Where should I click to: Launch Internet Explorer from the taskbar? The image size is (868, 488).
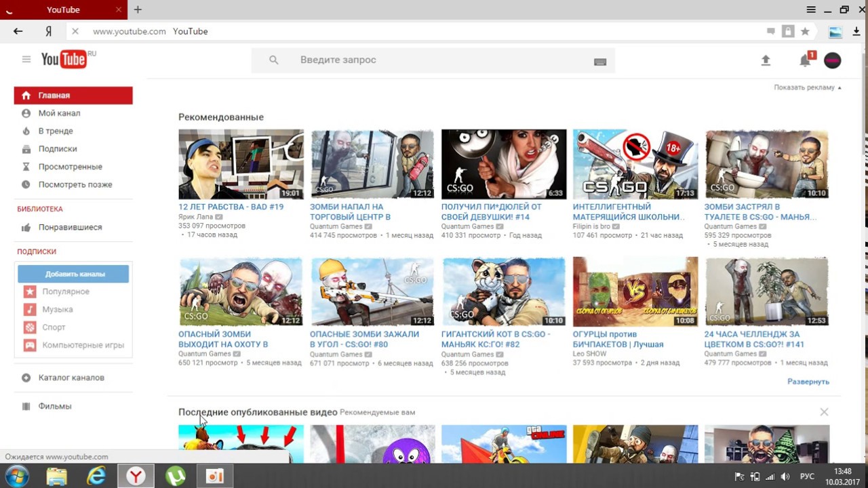click(x=96, y=476)
